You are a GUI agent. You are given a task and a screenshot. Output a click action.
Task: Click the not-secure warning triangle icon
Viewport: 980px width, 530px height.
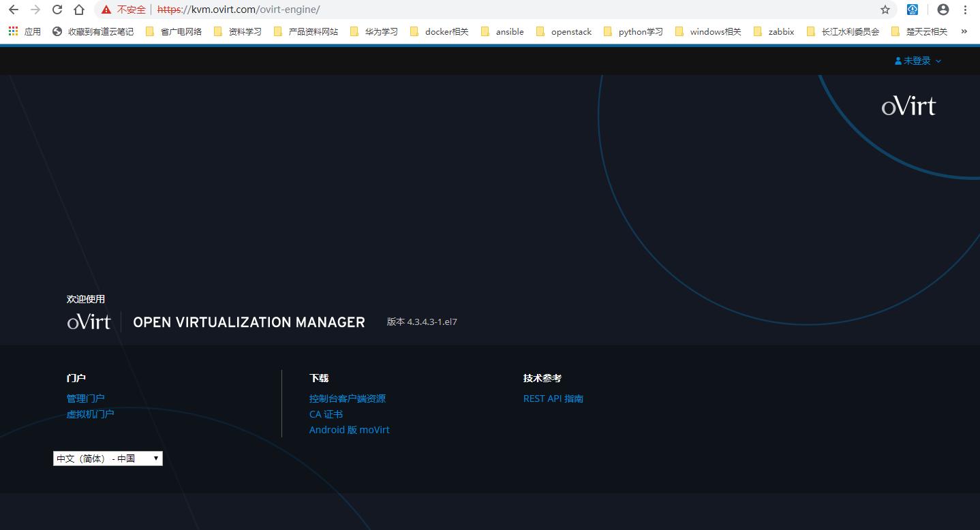[x=106, y=10]
